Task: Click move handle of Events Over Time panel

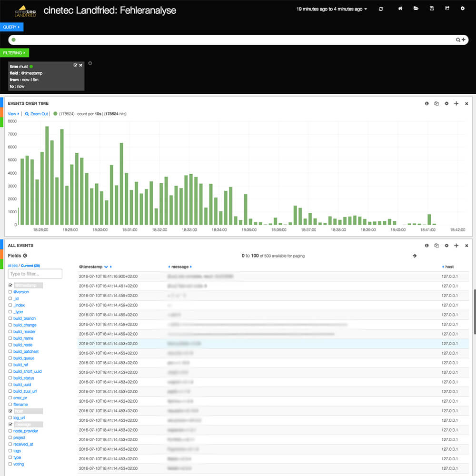Action: point(456,103)
